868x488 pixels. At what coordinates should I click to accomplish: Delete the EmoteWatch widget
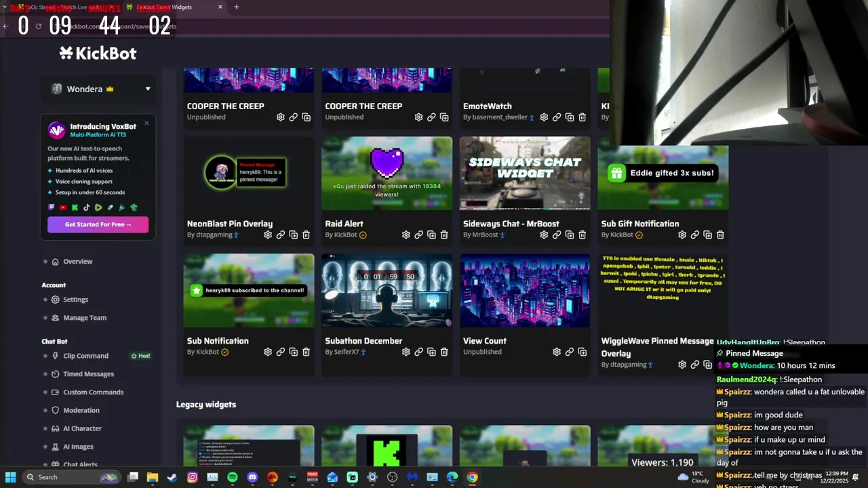[x=582, y=117]
